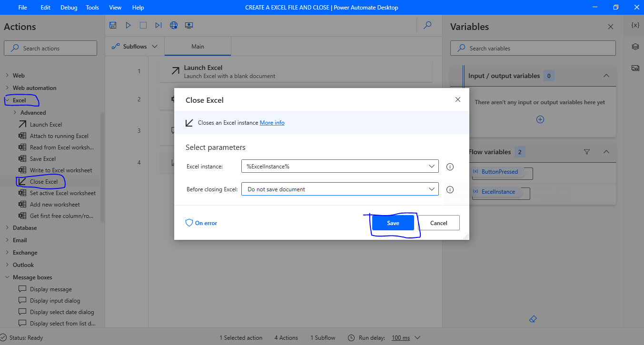Open the Excel instance dropdown

point(432,166)
